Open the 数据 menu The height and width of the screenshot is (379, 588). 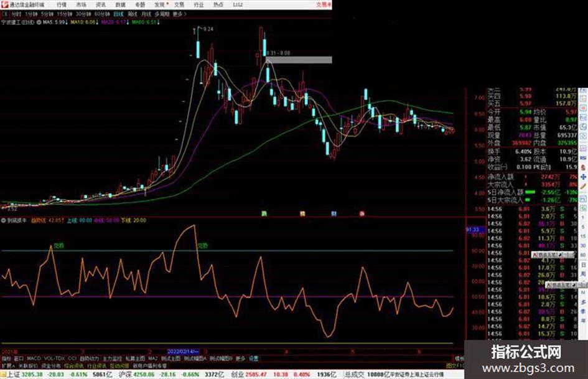pos(120,4)
